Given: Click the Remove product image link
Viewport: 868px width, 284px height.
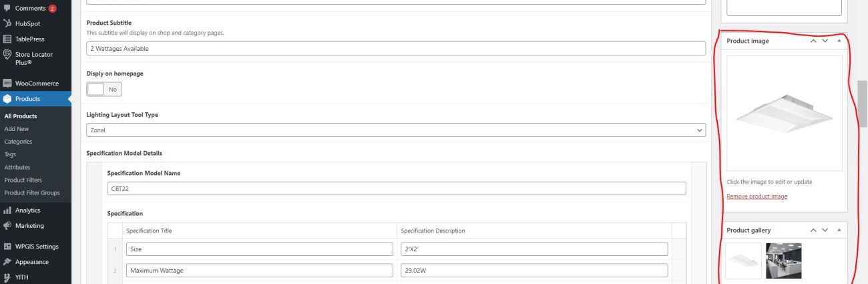Looking at the screenshot, I should tap(756, 196).
